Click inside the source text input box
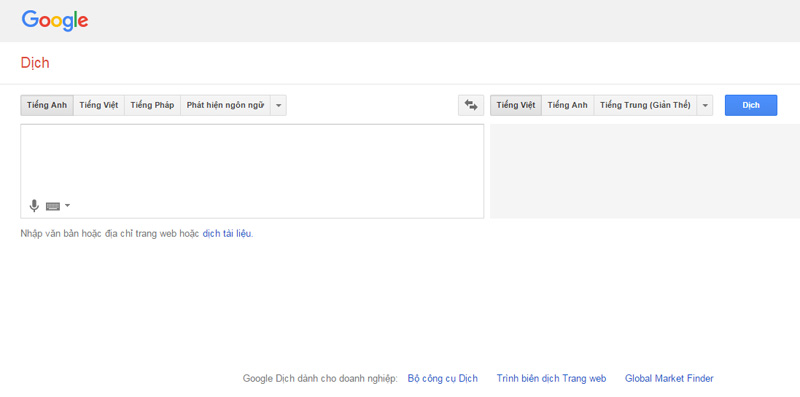The image size is (800, 397). (x=252, y=171)
